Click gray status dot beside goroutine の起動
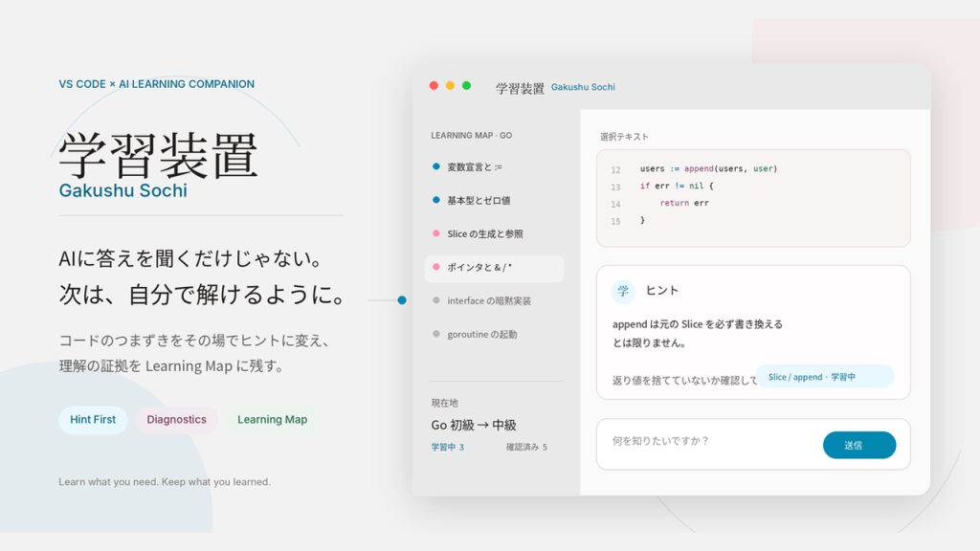The height and width of the screenshot is (551, 980). [x=436, y=334]
